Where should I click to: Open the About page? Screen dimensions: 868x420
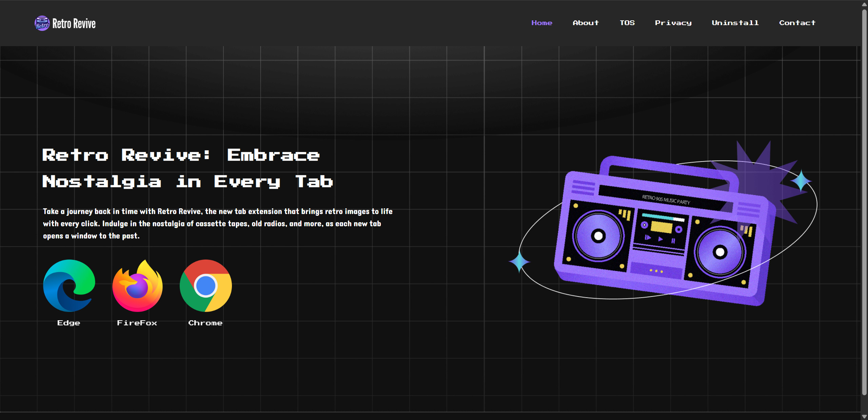click(x=586, y=23)
